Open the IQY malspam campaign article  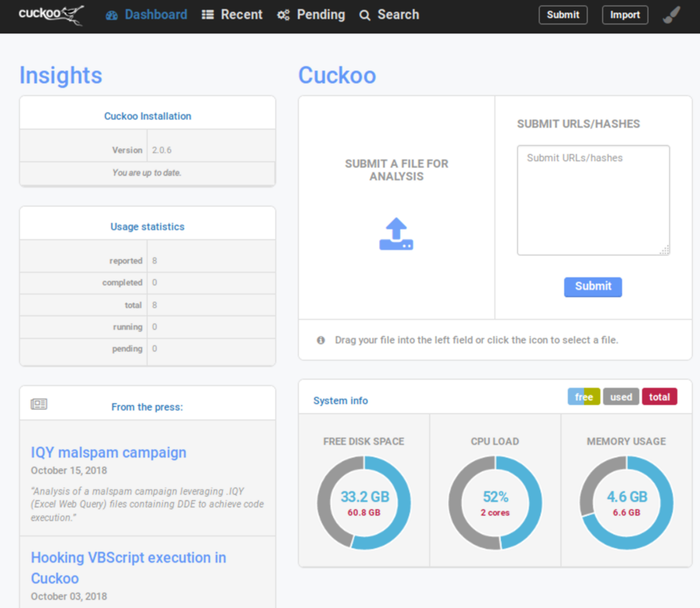(109, 452)
